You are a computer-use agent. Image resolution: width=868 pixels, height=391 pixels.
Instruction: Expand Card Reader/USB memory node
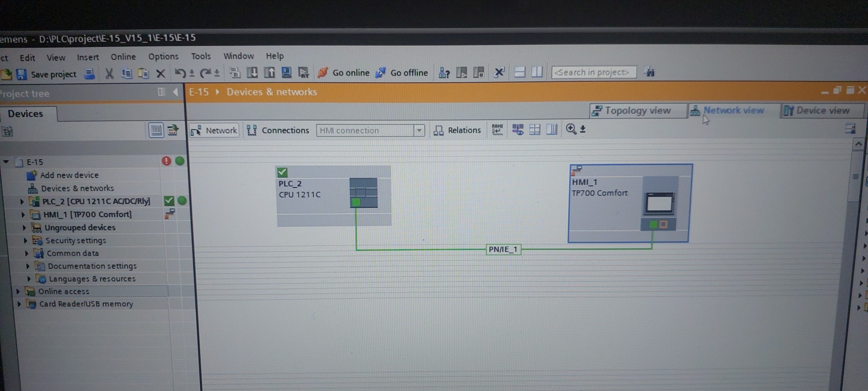click(19, 304)
